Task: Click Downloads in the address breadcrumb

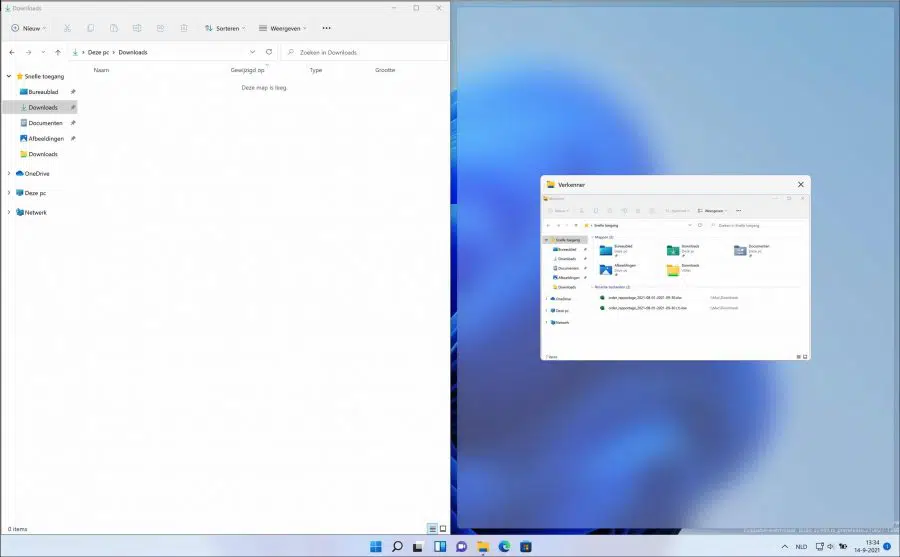Action: coord(133,52)
